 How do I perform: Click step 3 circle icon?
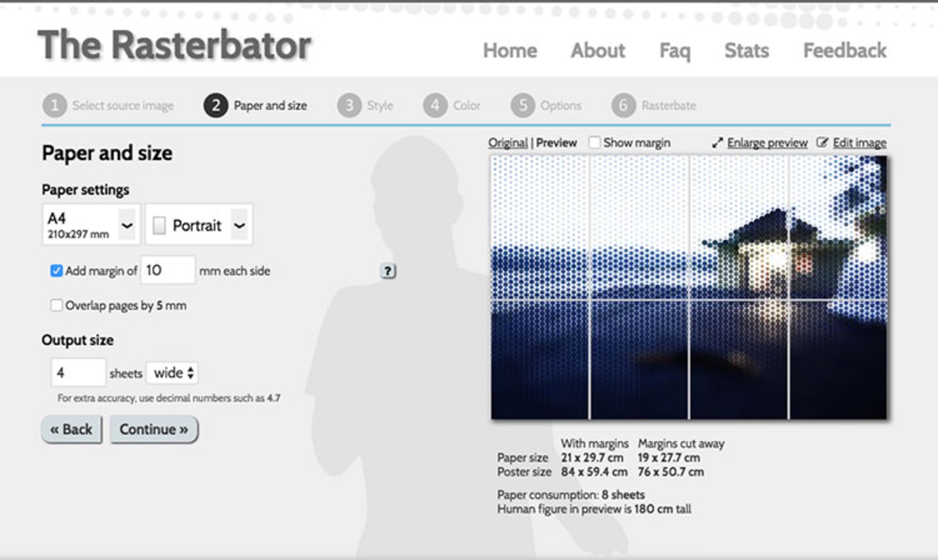point(349,105)
